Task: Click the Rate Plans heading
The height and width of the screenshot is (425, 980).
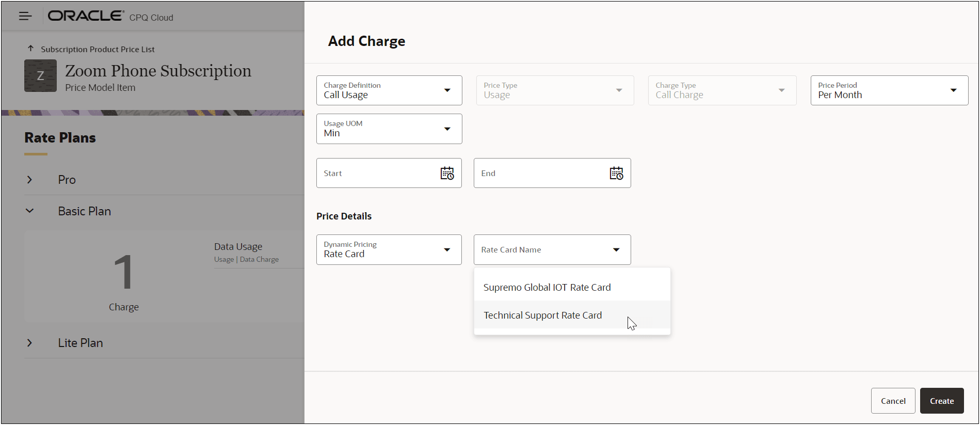Action: (60, 138)
